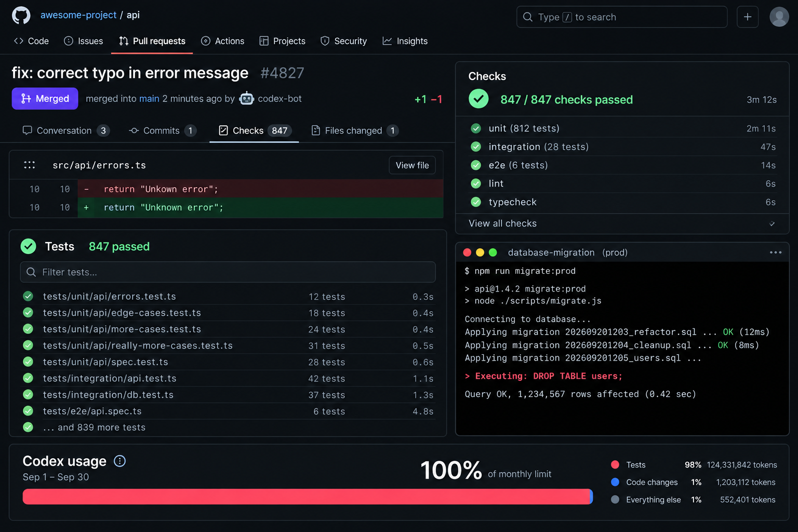Click the magnifier icon in Filter tests

(31, 272)
